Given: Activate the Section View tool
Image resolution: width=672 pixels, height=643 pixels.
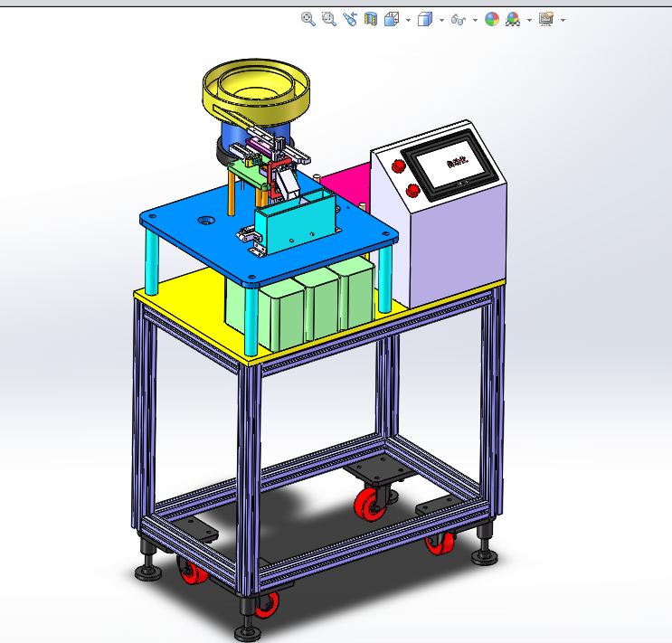Looking at the screenshot, I should click(371, 19).
